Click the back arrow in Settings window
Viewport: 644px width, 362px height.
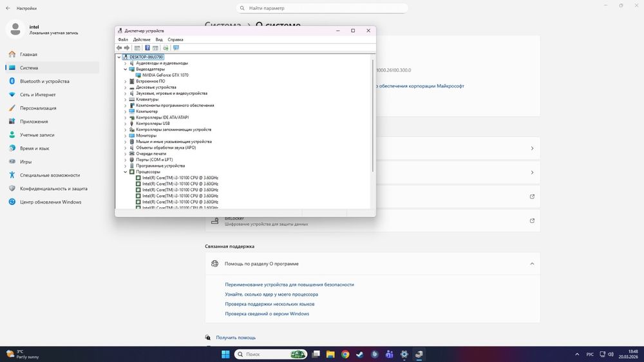click(x=8, y=8)
